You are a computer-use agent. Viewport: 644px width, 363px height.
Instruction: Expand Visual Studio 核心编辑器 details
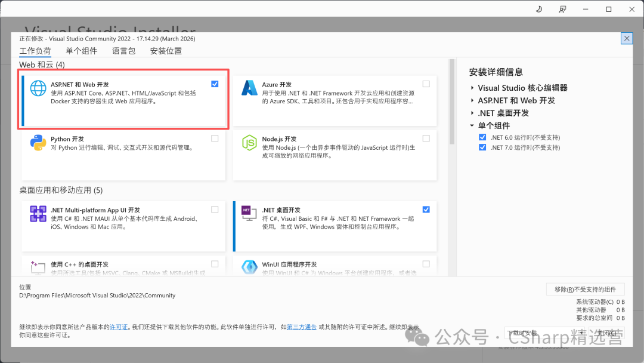click(472, 88)
